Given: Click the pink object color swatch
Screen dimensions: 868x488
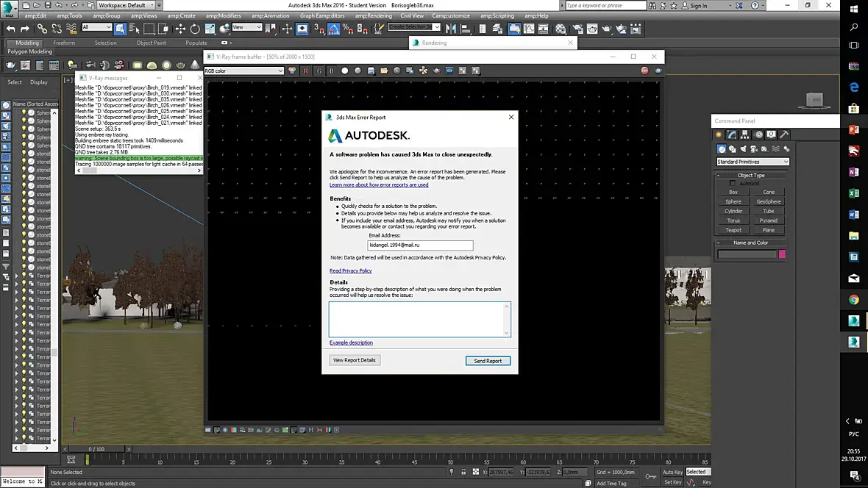Looking at the screenshot, I should point(782,254).
